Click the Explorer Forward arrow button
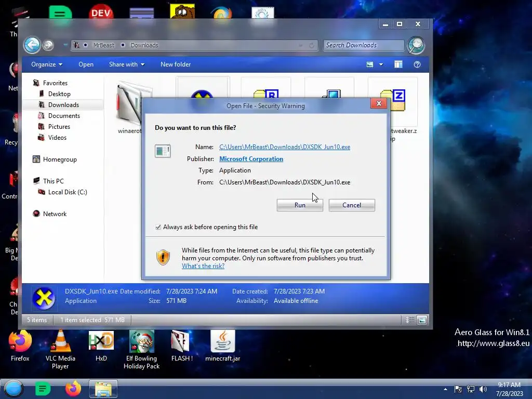Image resolution: width=532 pixels, height=399 pixels. 48,45
